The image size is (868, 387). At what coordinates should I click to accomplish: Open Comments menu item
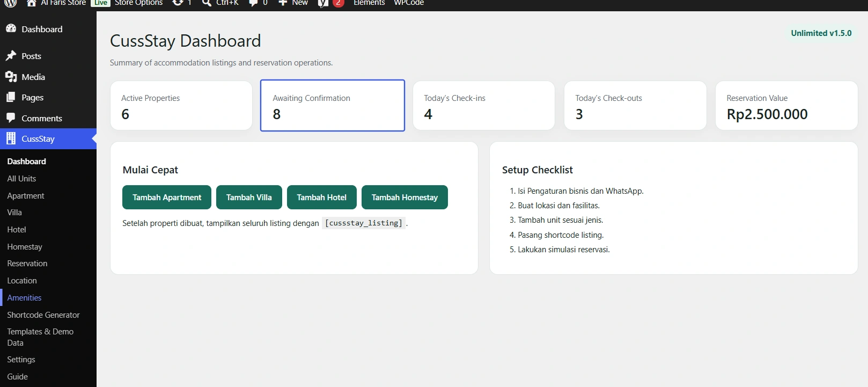[x=48, y=118]
